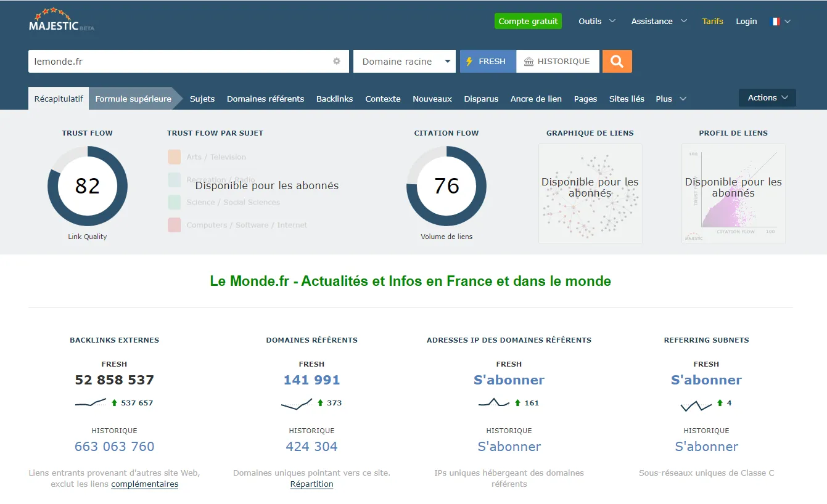Viewport: 827px width, 504px height.
Task: Follow the Répartition link
Action: click(x=311, y=484)
